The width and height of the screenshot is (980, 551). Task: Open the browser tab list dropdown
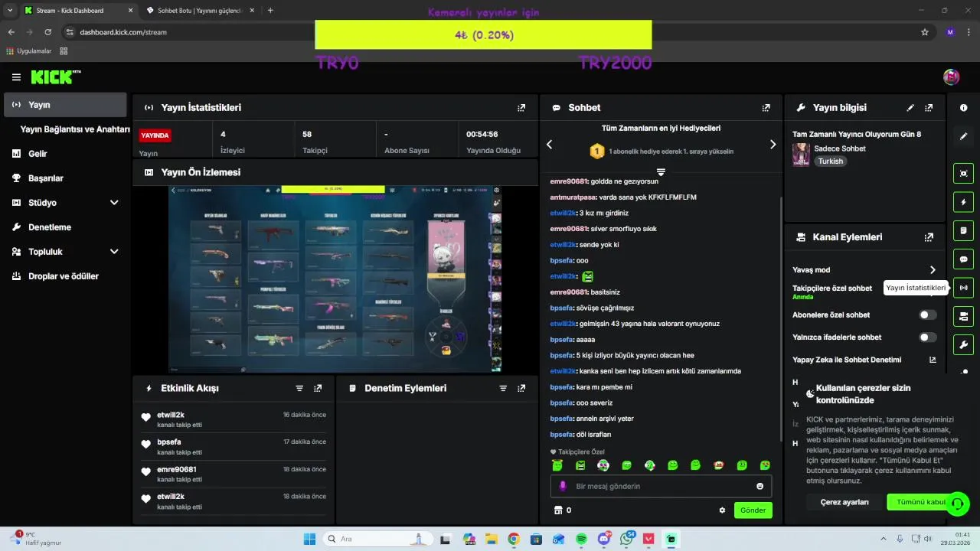[8, 10]
